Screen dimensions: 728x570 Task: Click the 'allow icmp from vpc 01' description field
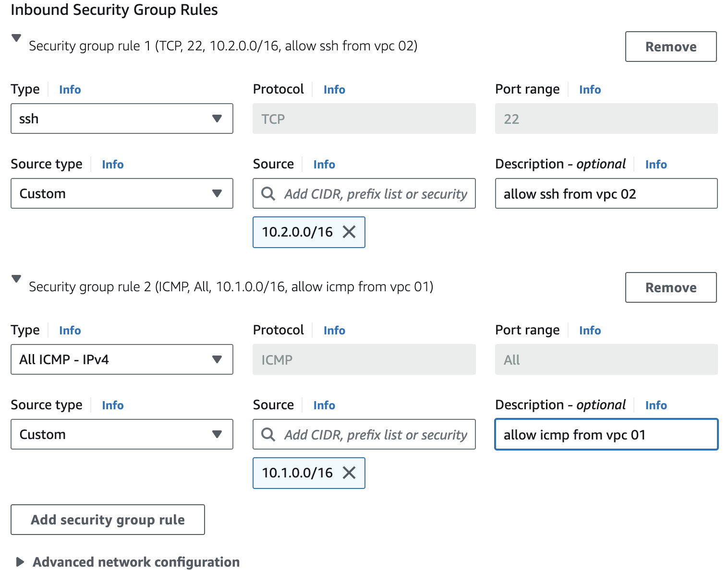[606, 435]
